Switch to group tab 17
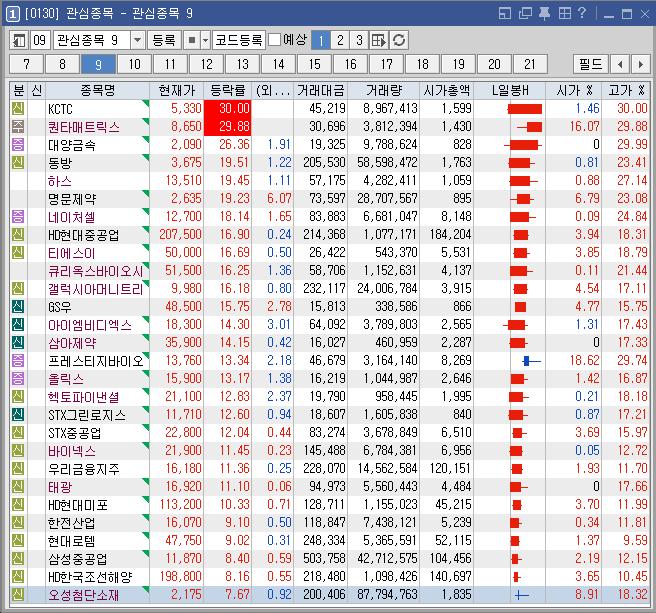This screenshot has width=656, height=613. pos(386,64)
